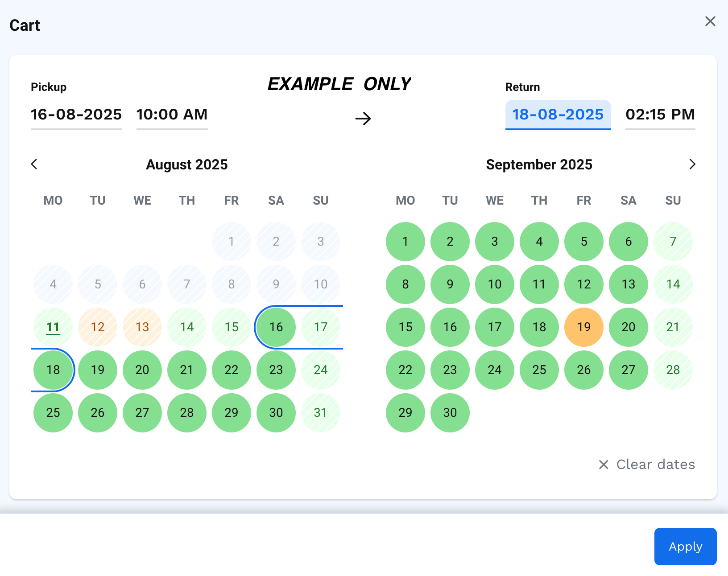Select today's date August 11
The width and height of the screenshot is (728, 576).
coord(53,327)
